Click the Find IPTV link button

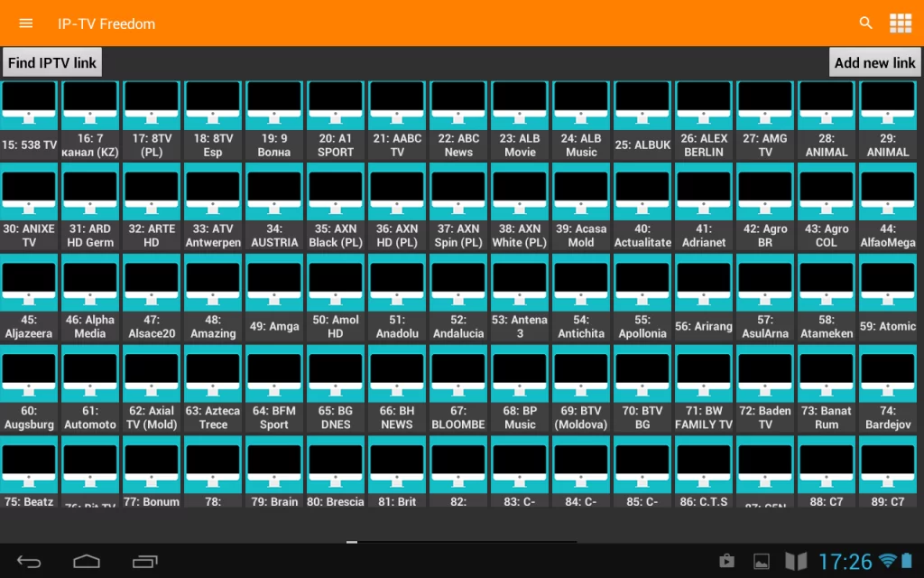click(x=52, y=62)
